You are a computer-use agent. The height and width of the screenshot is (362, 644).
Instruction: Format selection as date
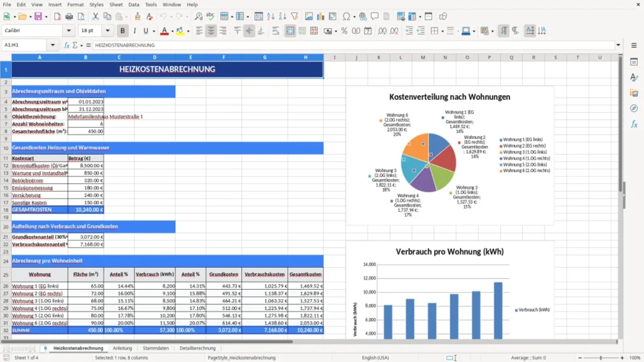[x=368, y=31]
